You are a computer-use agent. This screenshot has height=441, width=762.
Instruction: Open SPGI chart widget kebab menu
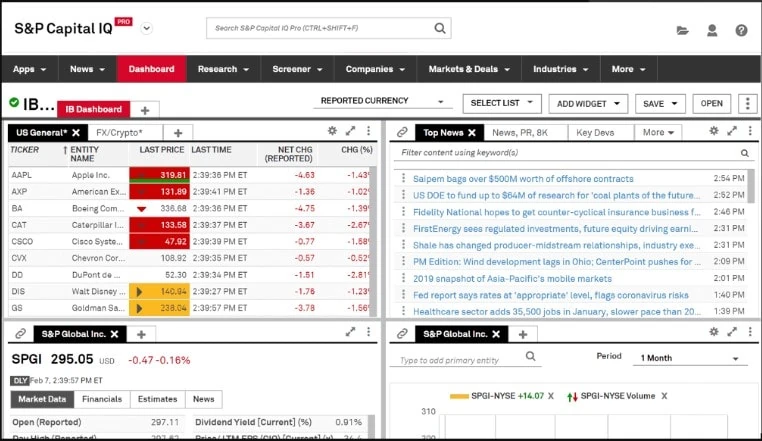point(750,332)
